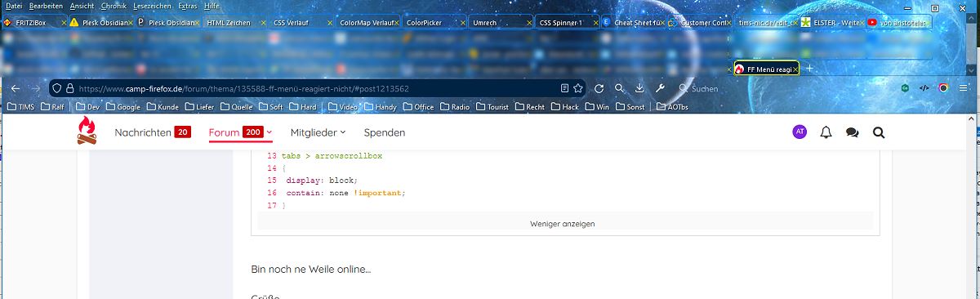
Task: Reload the page with refresh icon
Action: point(599,88)
